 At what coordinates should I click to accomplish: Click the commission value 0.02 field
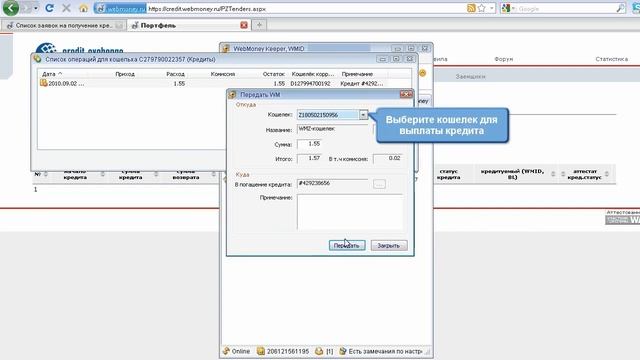[387, 158]
